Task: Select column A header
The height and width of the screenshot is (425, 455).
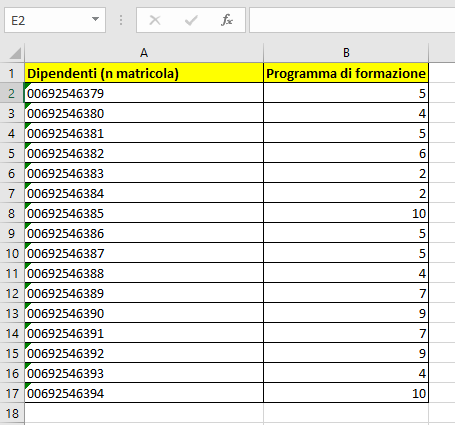Action: (144, 53)
